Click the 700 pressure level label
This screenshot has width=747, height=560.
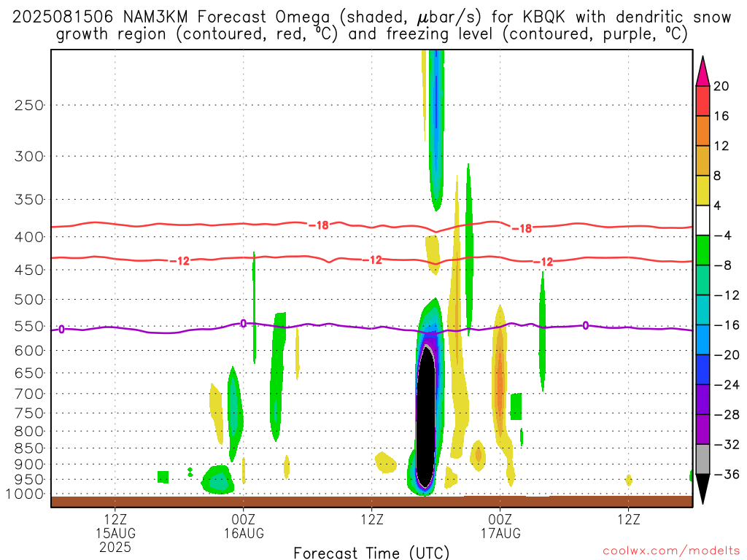point(29,394)
